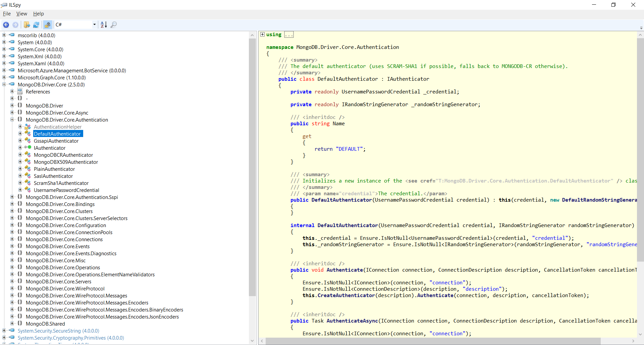The width and height of the screenshot is (644, 345).
Task: Follow the AuthenticateAsync method name link
Action: tap(352, 321)
